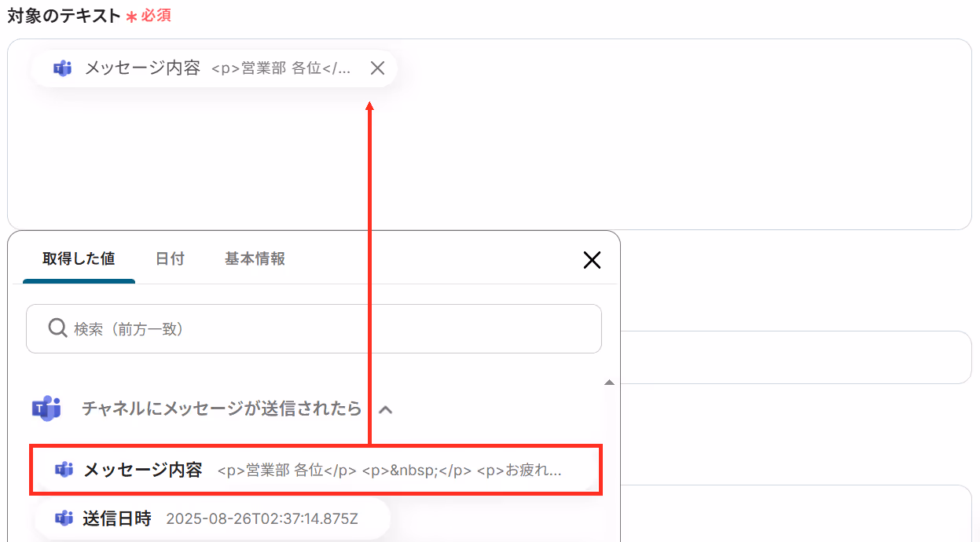Close the 取得した値 dropdown panel

(x=592, y=260)
